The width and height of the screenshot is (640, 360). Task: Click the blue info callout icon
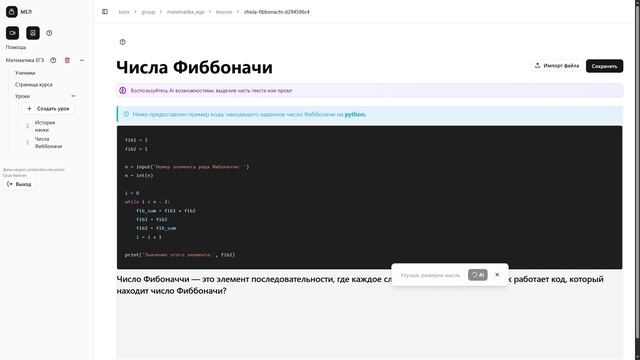click(126, 114)
